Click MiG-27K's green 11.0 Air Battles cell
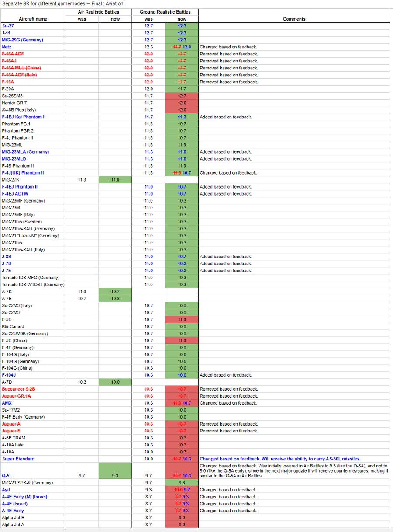 115,180
